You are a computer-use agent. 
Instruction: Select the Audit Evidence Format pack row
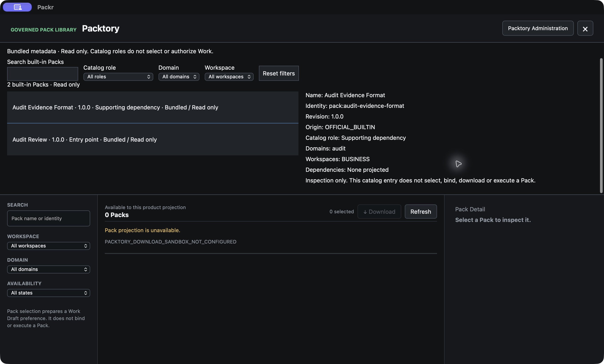(x=153, y=107)
